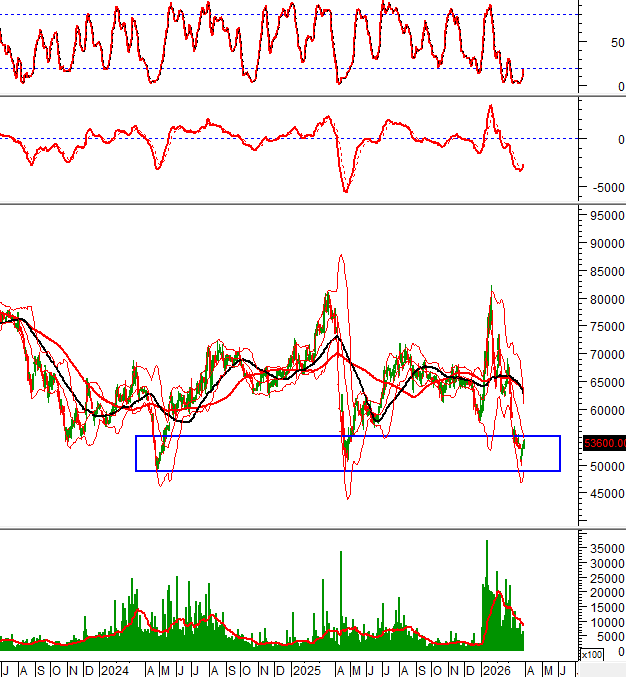Screen dimensions: 626x677
Task: Click the 2024 year label on time axis
Action: pyautogui.click(x=113, y=669)
